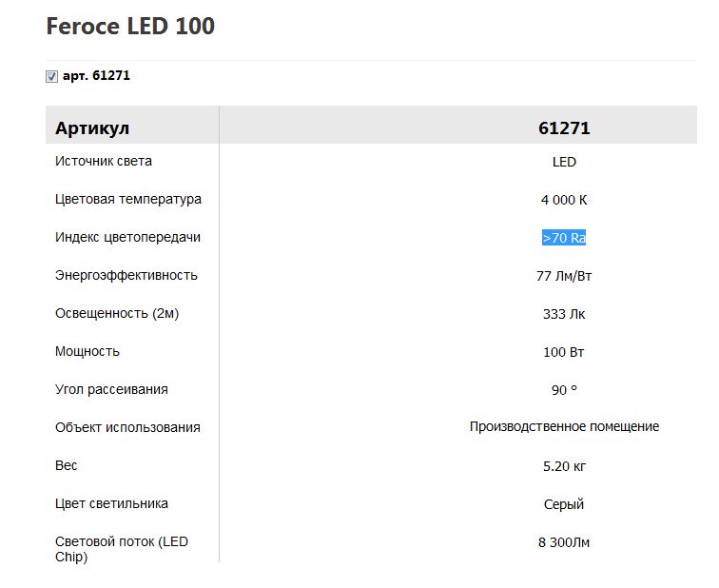Screen dimensions: 719x588
Task: Click the Освещенность (2м) label
Action: coord(117,314)
